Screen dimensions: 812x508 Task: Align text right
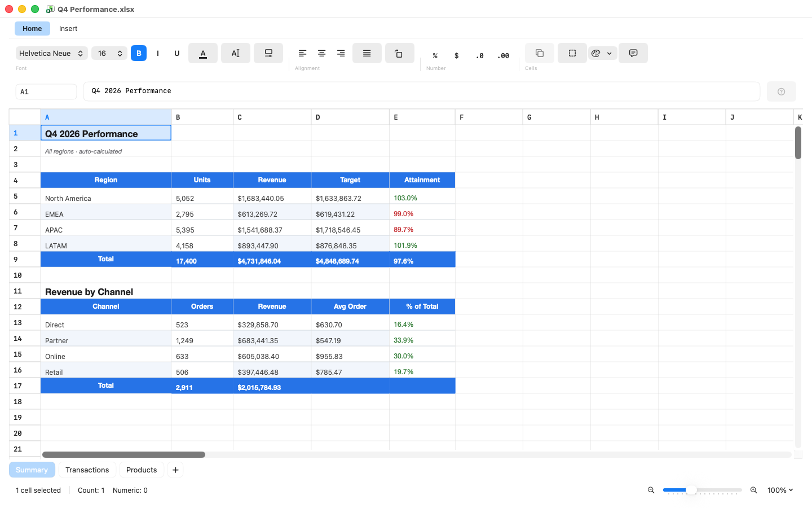(341, 53)
